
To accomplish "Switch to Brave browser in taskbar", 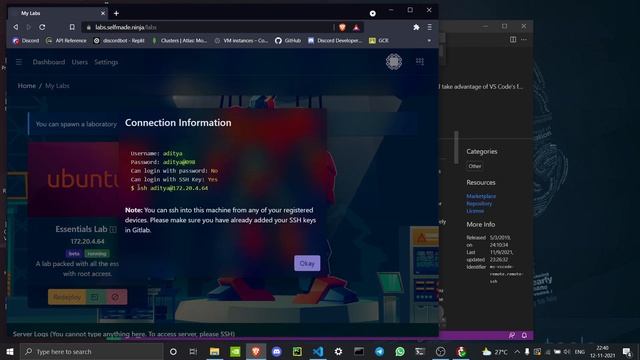I will click(256, 351).
